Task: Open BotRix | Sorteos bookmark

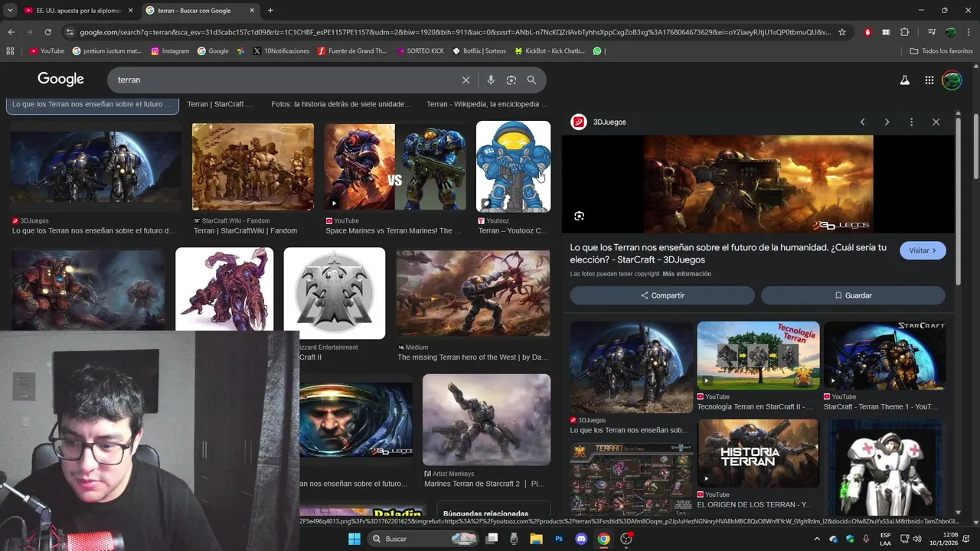Action: pos(479,51)
